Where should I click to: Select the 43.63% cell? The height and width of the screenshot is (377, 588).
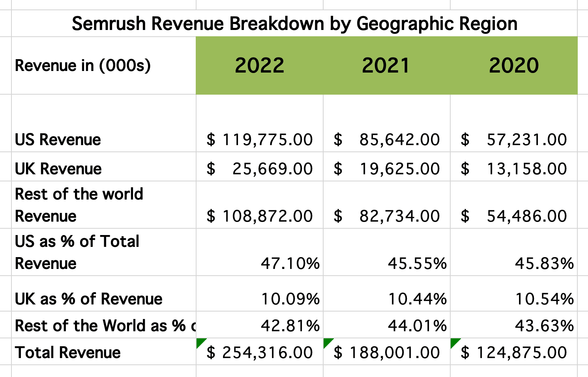pyautogui.click(x=514, y=325)
